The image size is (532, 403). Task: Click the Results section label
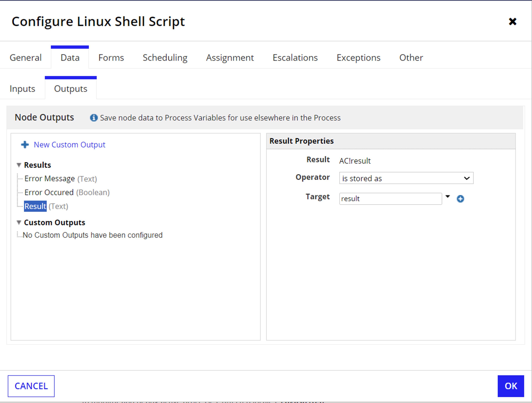coord(38,165)
